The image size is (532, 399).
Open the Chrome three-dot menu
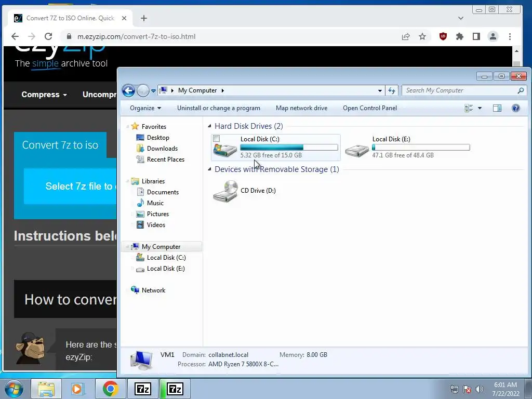[510, 37]
